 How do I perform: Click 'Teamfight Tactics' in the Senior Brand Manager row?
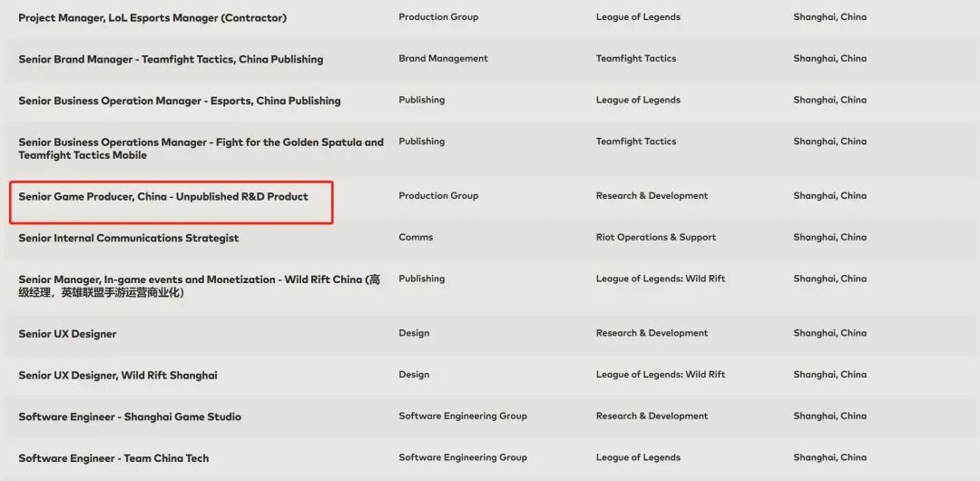click(635, 58)
